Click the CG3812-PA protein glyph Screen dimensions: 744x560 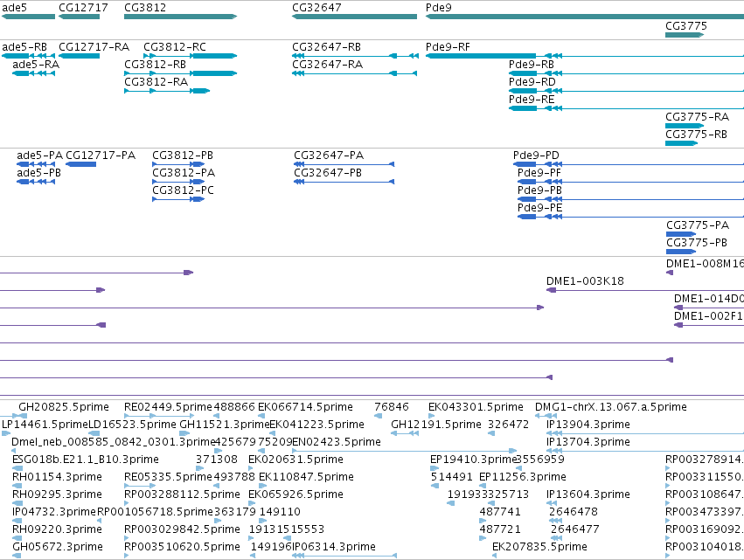(x=178, y=182)
